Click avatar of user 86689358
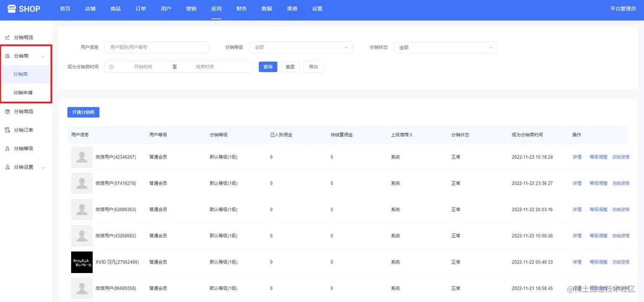The height and width of the screenshot is (302, 644). (x=82, y=288)
